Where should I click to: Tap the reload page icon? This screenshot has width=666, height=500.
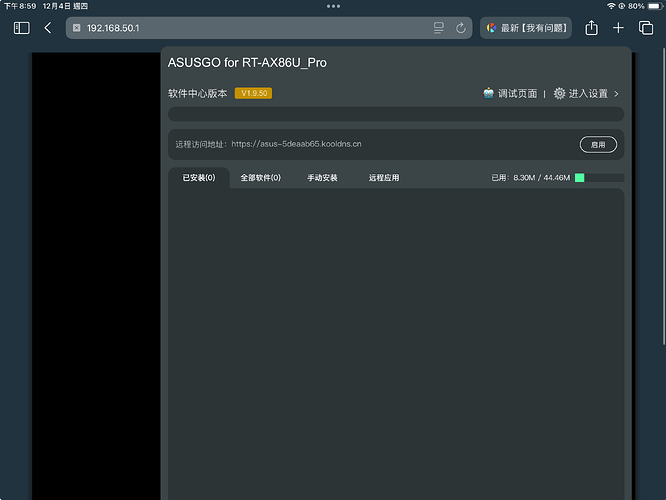coord(461,28)
